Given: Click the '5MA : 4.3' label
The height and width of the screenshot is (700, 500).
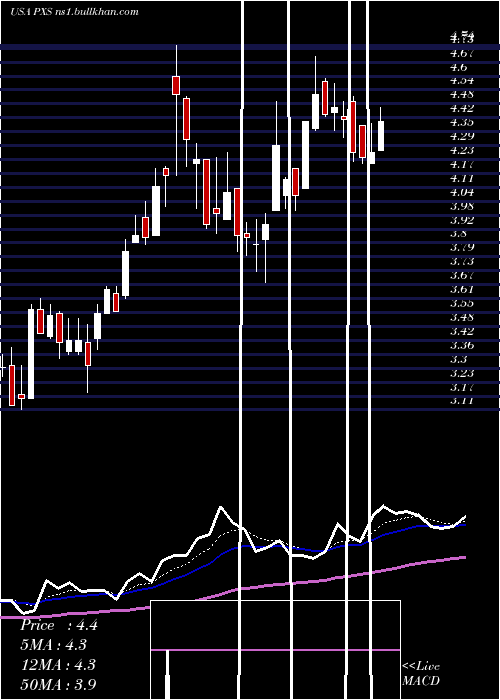Looking at the screenshot, I should (x=54, y=645).
